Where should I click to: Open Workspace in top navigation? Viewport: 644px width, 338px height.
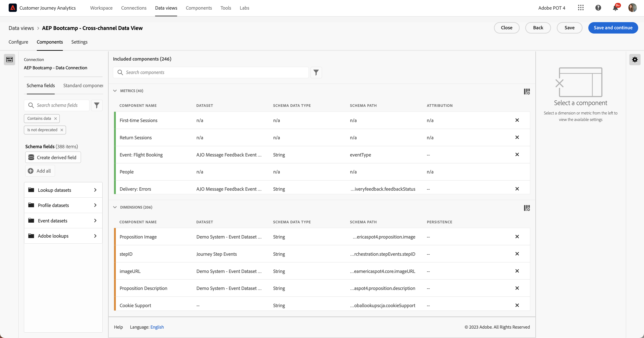pos(101,8)
